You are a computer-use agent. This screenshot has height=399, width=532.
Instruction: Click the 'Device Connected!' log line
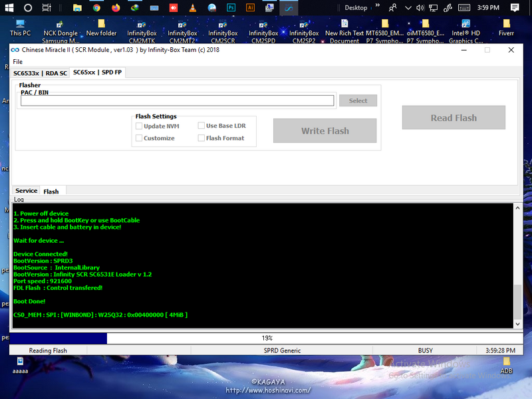41,254
